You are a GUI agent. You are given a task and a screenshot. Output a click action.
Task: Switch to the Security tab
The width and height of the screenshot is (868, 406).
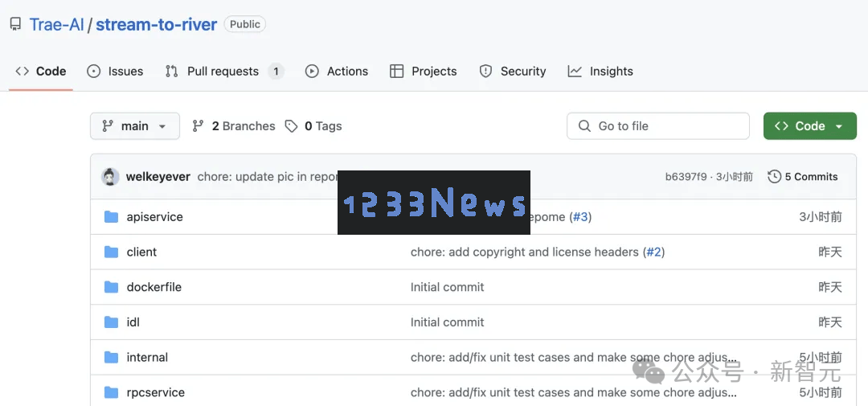coord(513,72)
